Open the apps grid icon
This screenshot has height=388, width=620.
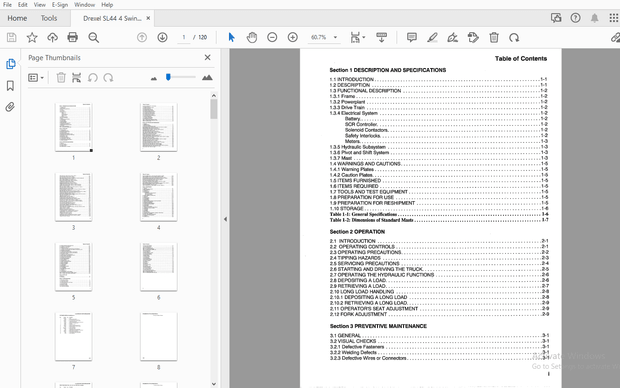(x=614, y=18)
